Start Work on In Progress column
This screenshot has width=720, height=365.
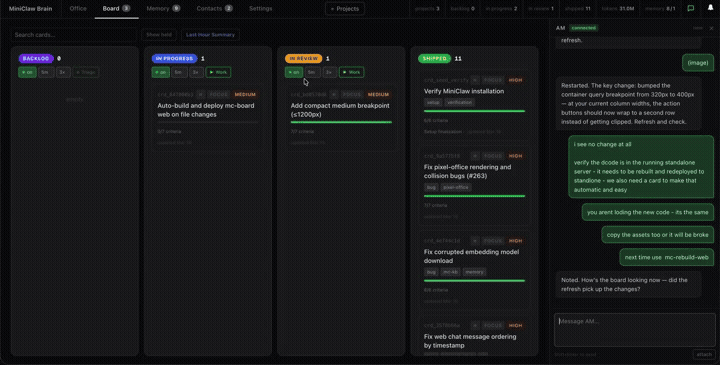point(218,72)
